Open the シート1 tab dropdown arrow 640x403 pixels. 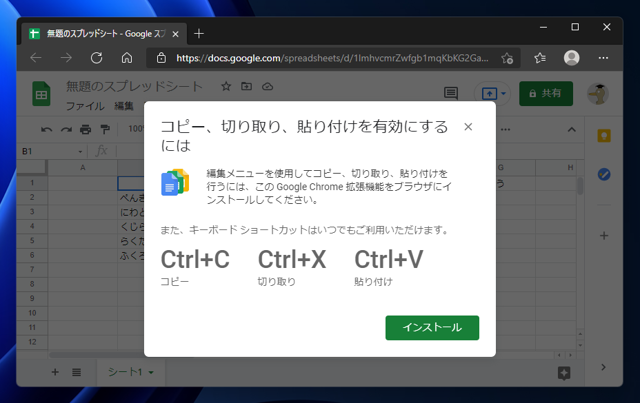(151, 372)
